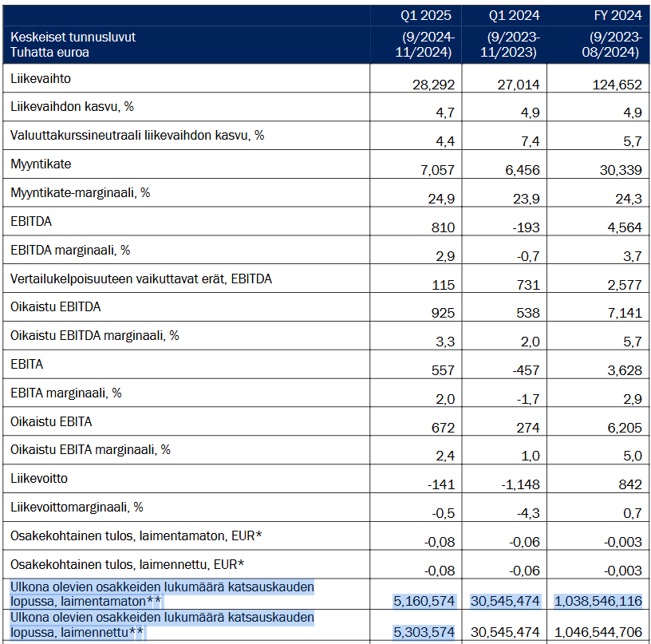Click EBITA marginaali value -1,7
Image resolution: width=651 pixels, height=644 pixels.
528,399
